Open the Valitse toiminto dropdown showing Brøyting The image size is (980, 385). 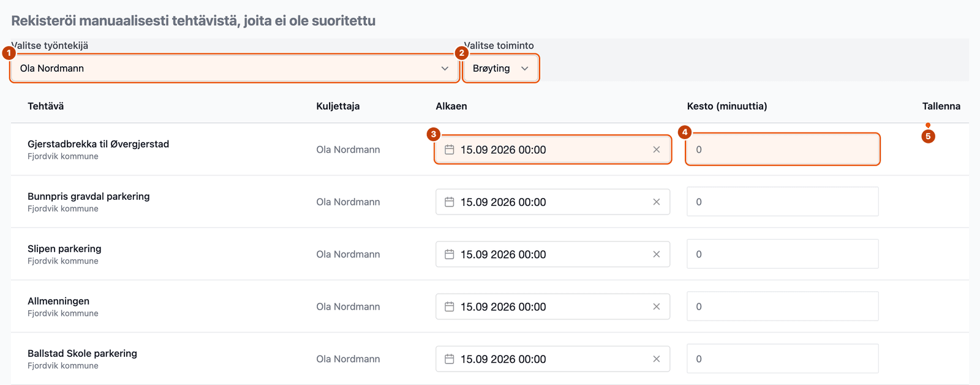pos(500,68)
